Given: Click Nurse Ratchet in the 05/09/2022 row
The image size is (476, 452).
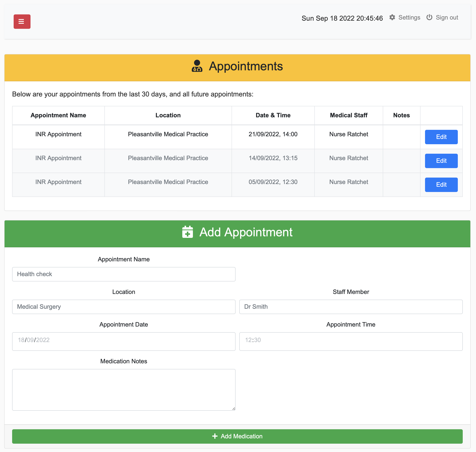Looking at the screenshot, I should [x=349, y=182].
